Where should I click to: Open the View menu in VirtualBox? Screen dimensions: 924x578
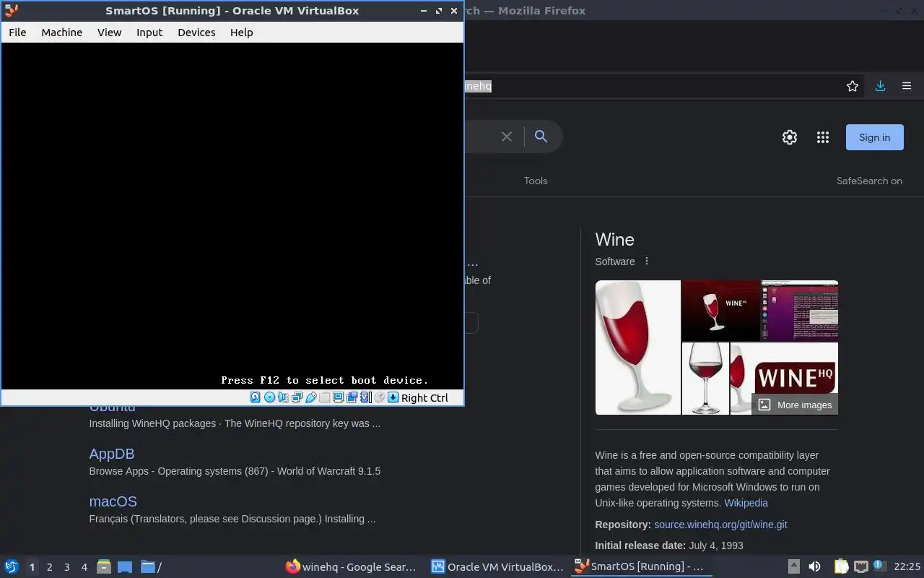(x=110, y=33)
